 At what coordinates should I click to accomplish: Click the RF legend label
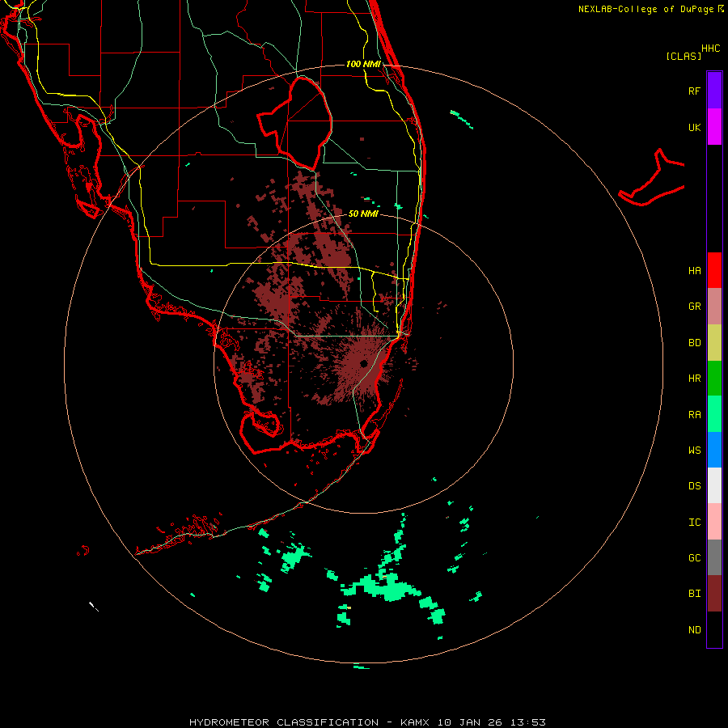[x=694, y=91]
